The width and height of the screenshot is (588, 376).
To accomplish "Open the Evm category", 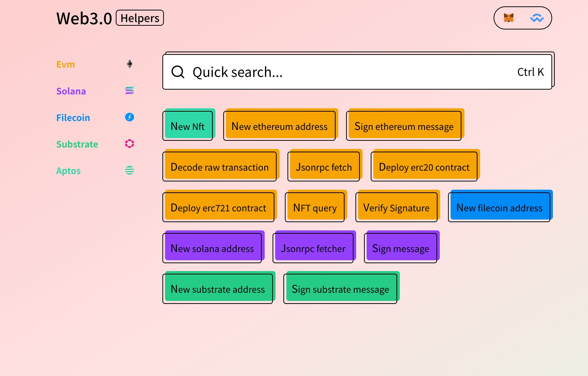I will click(x=66, y=65).
